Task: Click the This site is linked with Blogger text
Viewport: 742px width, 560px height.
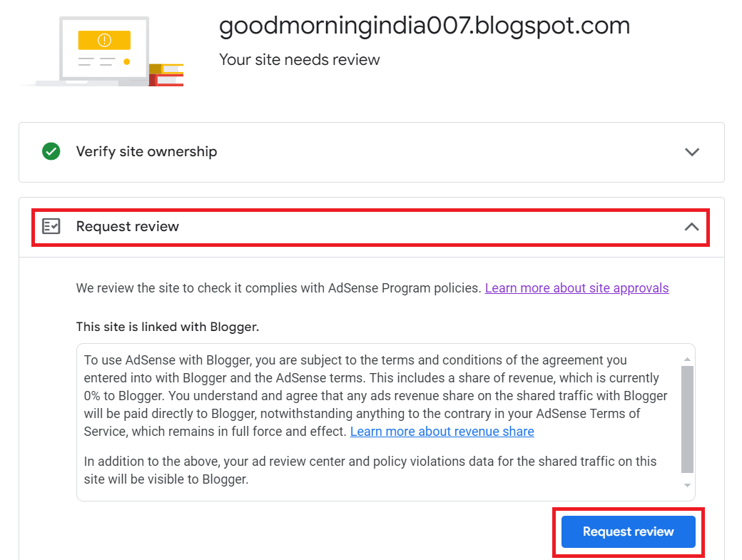Action: 168,327
